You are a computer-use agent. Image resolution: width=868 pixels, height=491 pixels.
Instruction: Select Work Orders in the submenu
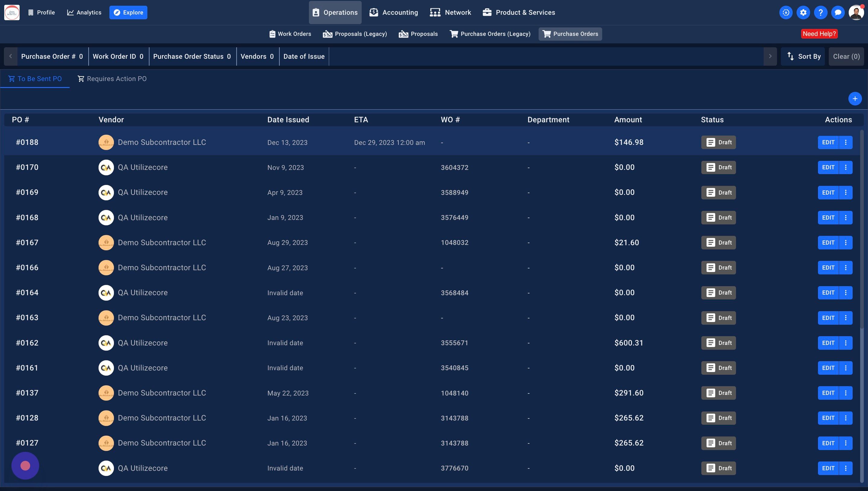[290, 34]
